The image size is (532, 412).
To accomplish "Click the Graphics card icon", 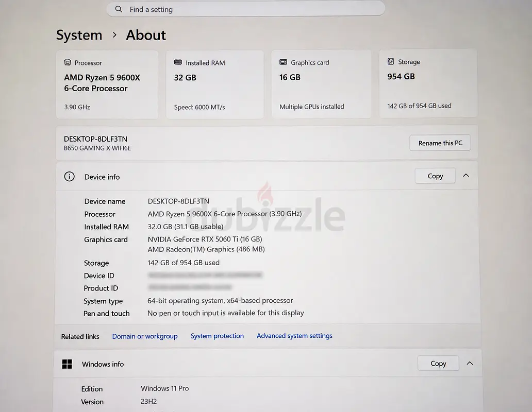I will [x=283, y=62].
